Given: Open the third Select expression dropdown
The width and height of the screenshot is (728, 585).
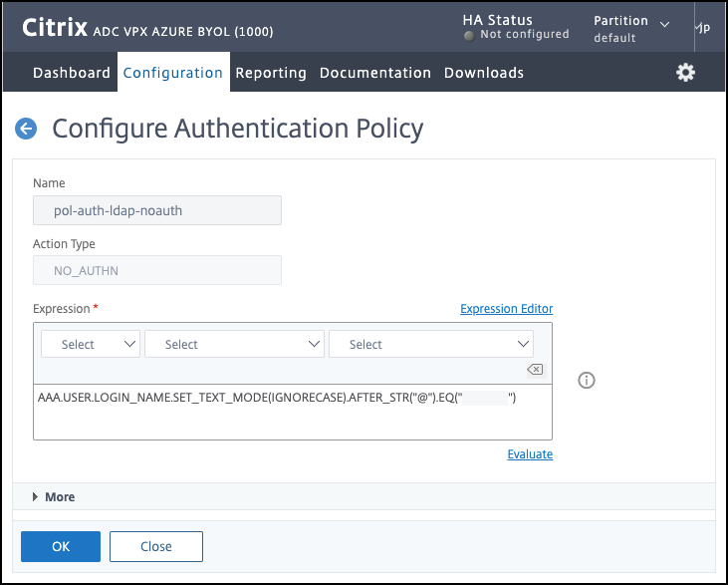Looking at the screenshot, I should [431, 344].
